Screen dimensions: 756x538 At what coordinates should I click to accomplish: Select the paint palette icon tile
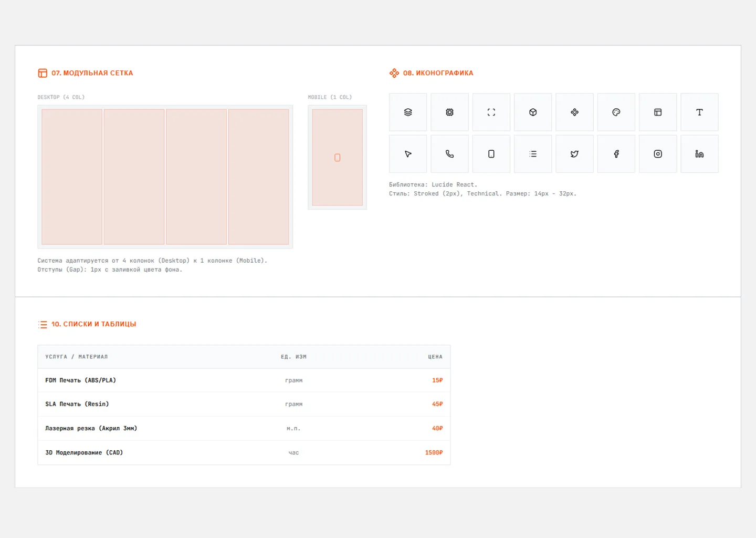[x=616, y=112]
